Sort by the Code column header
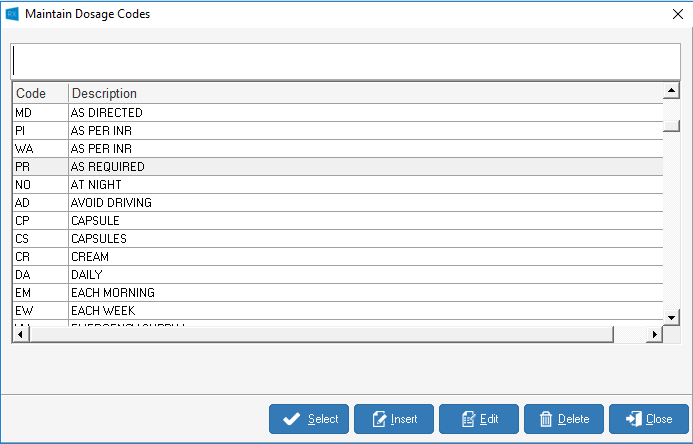Screen dimensions: 693x444 pos(40,94)
